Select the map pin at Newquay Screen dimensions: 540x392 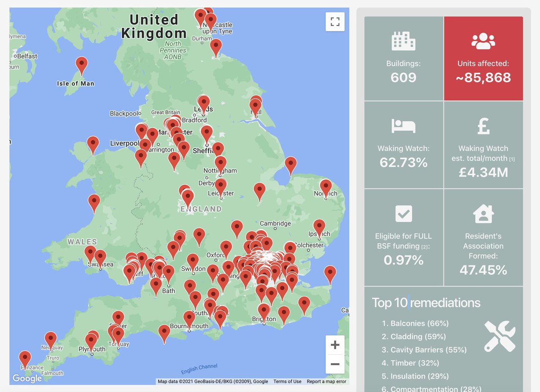(x=51, y=342)
